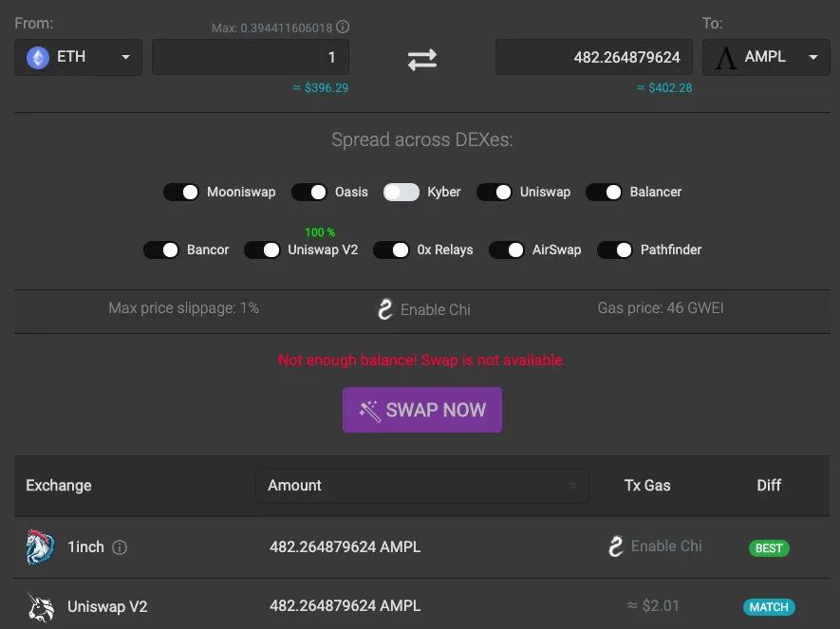Click the ≈ $402.28 estimate

pyautogui.click(x=664, y=88)
